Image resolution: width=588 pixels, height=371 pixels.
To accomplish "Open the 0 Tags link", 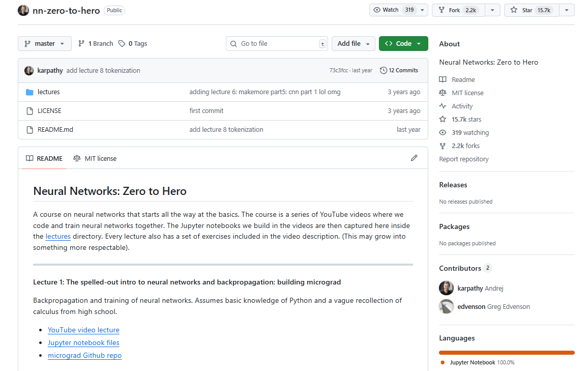I will 133,44.
